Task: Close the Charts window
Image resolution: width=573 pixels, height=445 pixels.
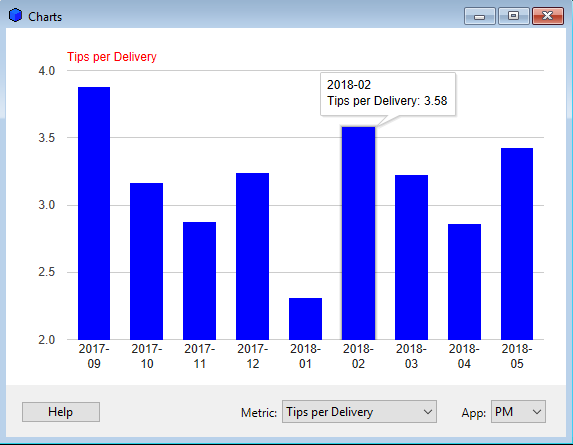Action: click(547, 16)
